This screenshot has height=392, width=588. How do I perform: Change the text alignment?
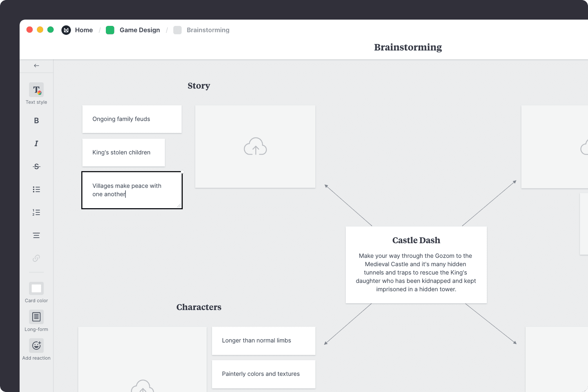click(36, 235)
